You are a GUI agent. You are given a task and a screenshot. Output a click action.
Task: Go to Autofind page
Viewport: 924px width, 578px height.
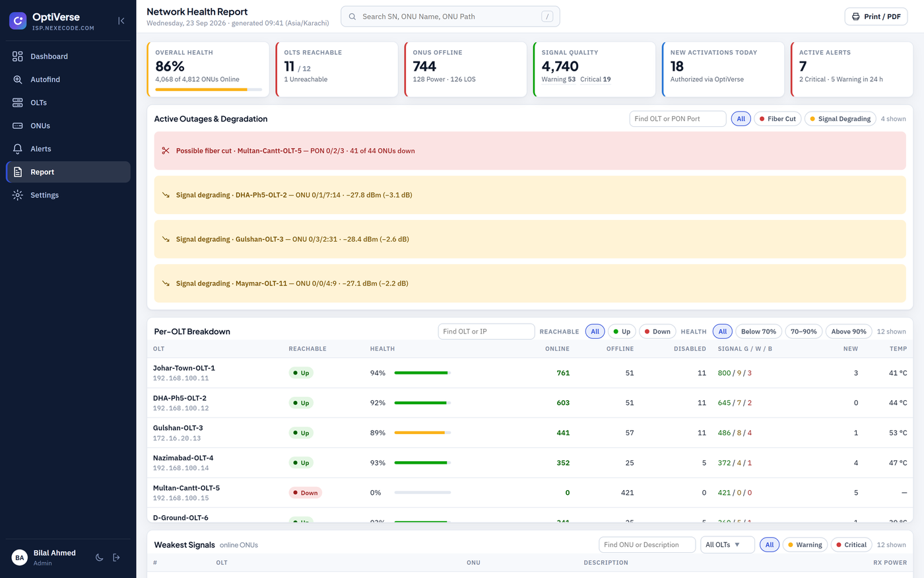(68, 80)
